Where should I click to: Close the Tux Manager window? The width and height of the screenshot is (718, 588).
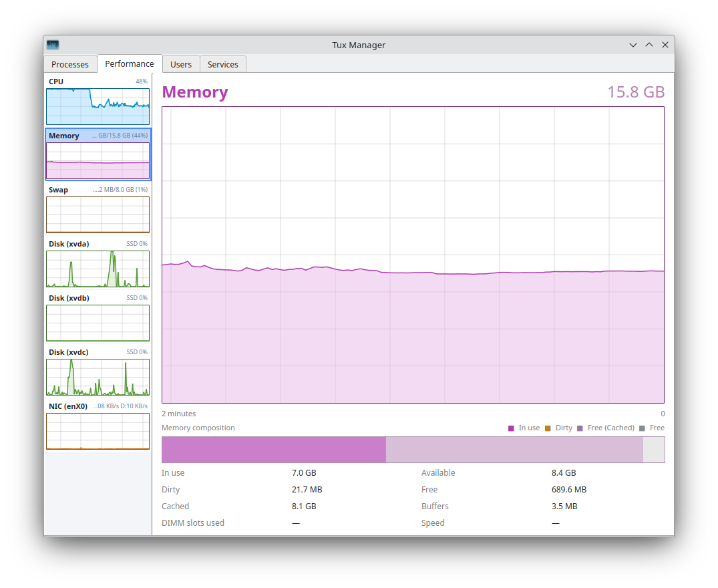click(665, 45)
